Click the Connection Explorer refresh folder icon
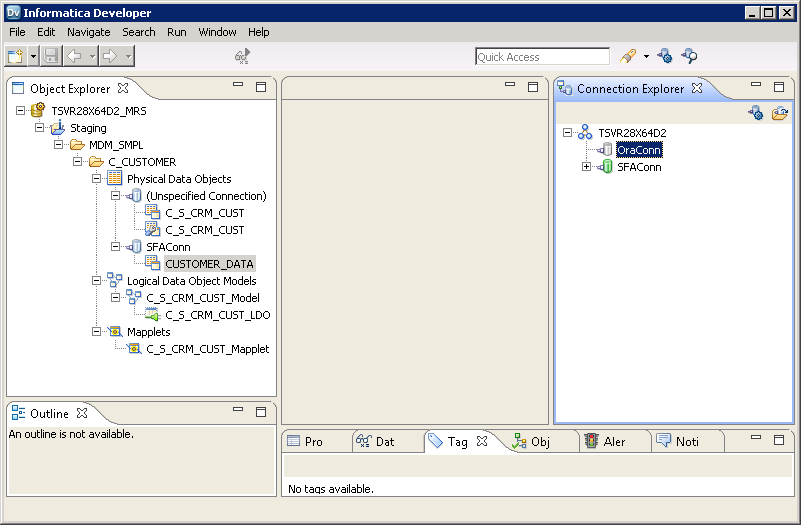The image size is (801, 525). pyautogui.click(x=780, y=113)
